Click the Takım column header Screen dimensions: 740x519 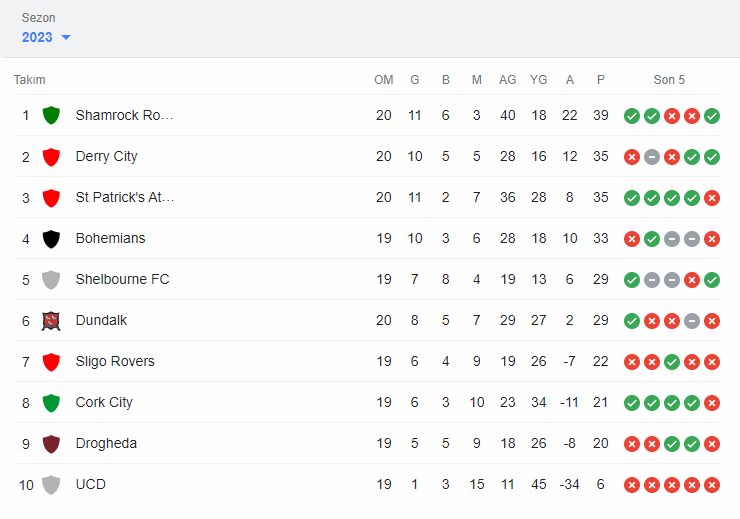29,80
